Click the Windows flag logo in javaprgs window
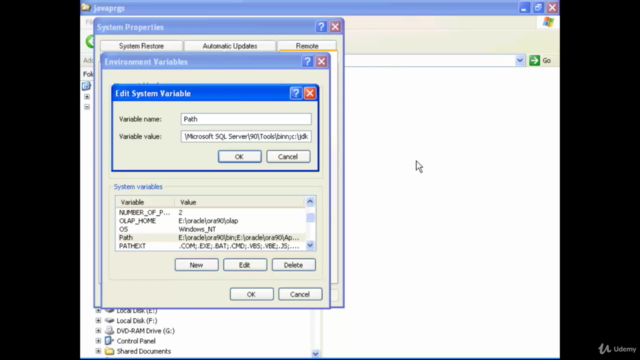 pyautogui.click(x=548, y=22)
